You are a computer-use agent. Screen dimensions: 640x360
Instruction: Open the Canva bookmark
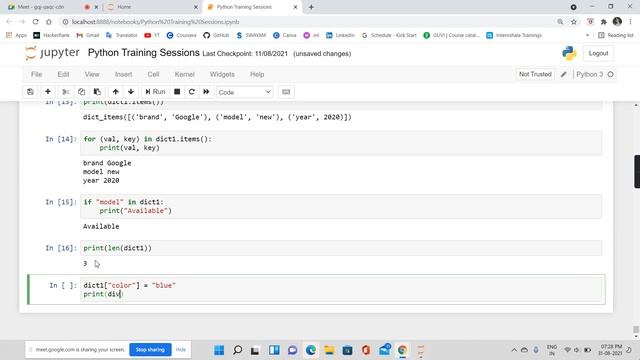point(285,35)
